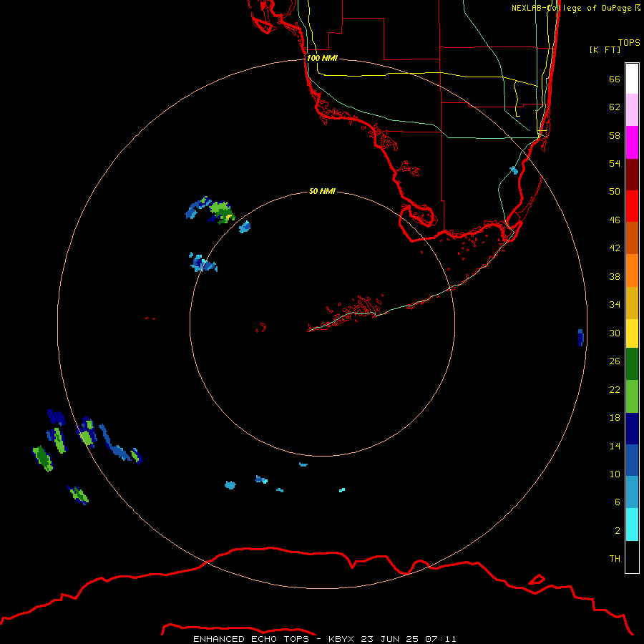Select the cyan swatch near legend bottom
This screenshot has height=644, width=644.
pos(632,525)
